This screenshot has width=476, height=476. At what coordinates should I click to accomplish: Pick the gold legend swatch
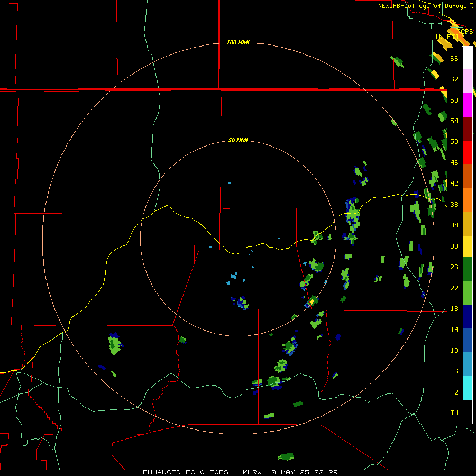coord(467,224)
